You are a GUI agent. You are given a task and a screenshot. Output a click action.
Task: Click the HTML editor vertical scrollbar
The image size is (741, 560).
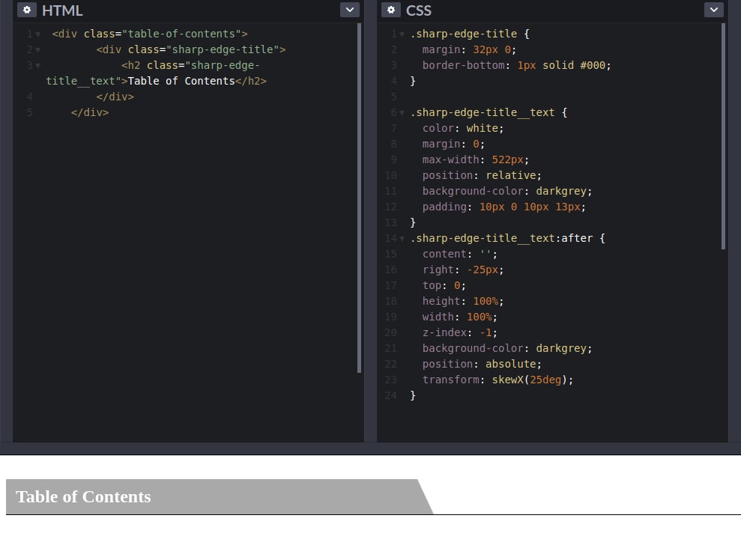tap(359, 198)
